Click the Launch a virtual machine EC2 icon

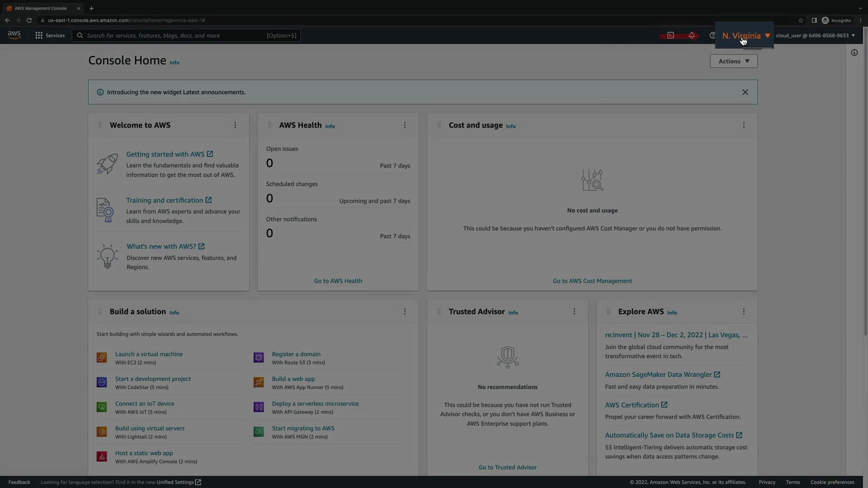tap(102, 358)
